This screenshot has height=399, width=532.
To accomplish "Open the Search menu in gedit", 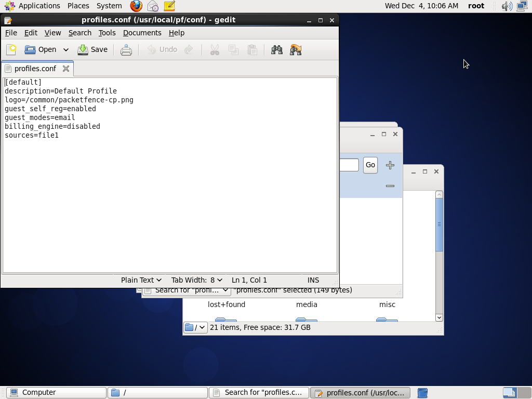I will (x=79, y=33).
